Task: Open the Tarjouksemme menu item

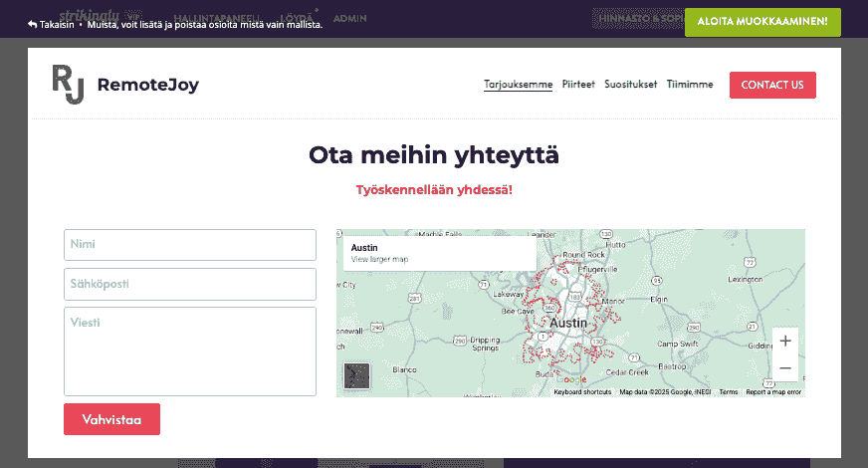Action: tap(519, 85)
